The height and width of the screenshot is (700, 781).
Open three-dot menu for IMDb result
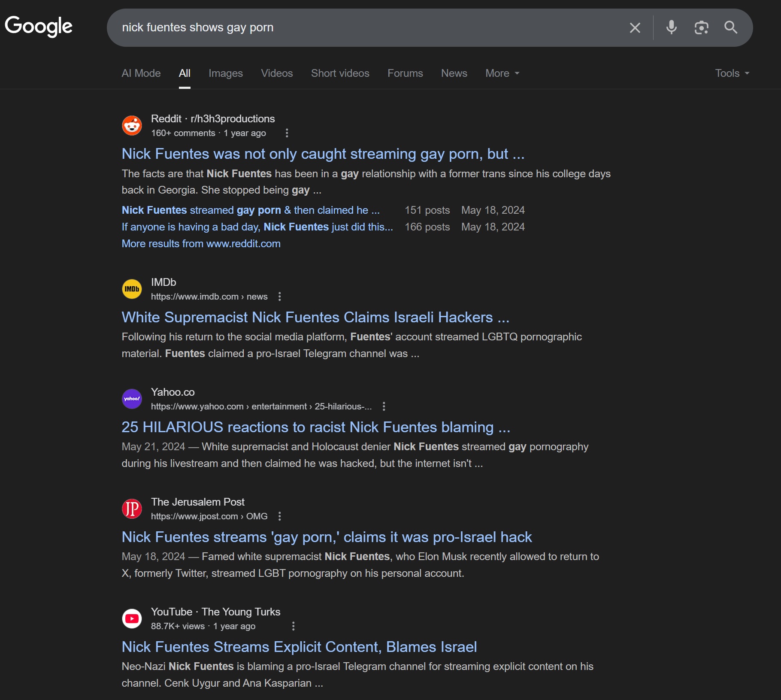pyautogui.click(x=280, y=297)
